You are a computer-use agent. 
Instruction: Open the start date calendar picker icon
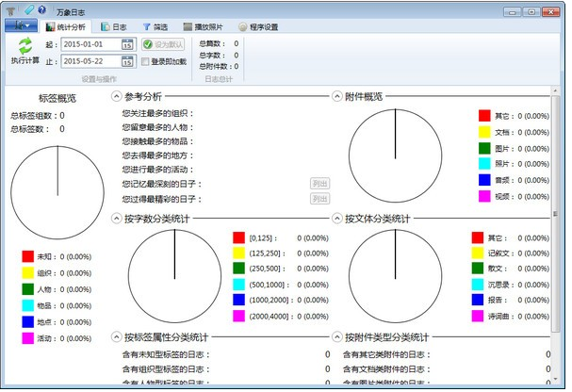(x=127, y=44)
